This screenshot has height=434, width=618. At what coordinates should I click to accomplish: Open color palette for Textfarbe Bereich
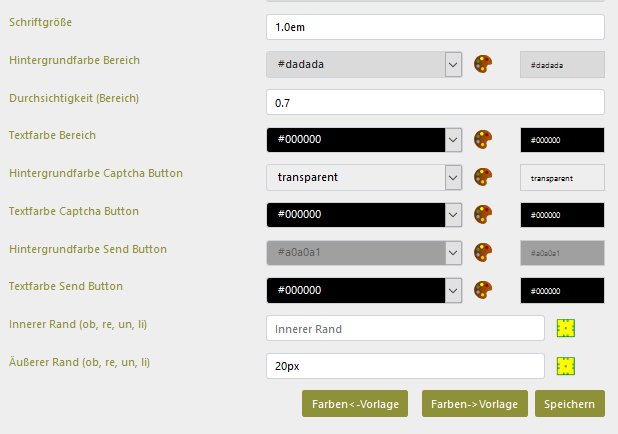pyautogui.click(x=483, y=139)
